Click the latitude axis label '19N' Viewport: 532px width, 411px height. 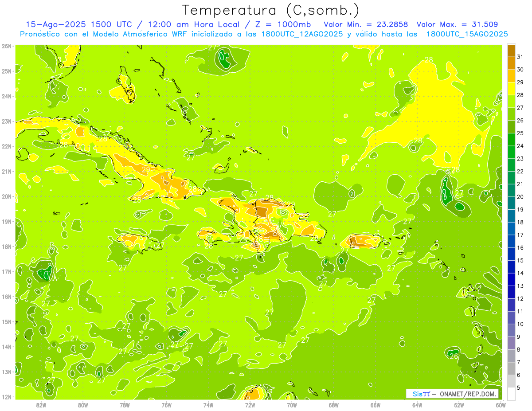tap(7, 221)
